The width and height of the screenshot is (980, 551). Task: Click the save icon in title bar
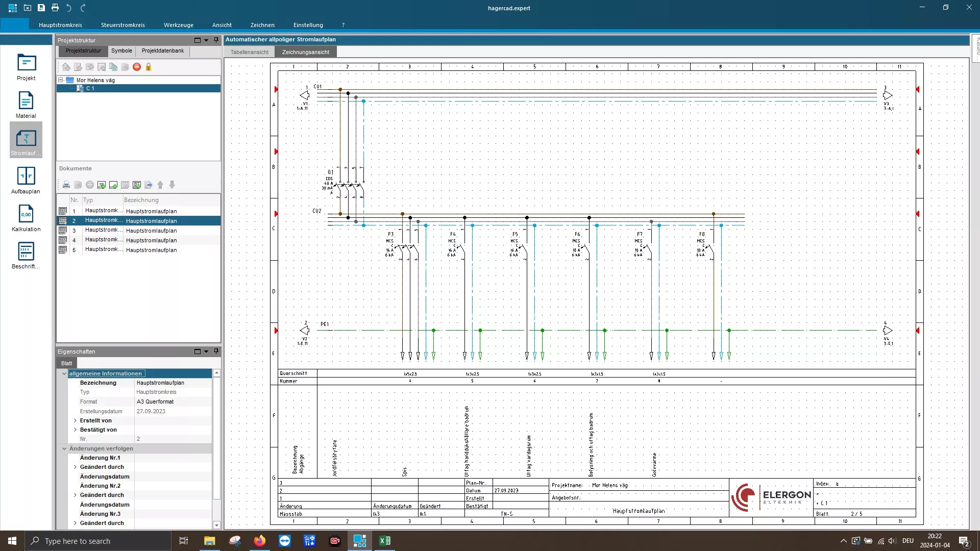41,8
